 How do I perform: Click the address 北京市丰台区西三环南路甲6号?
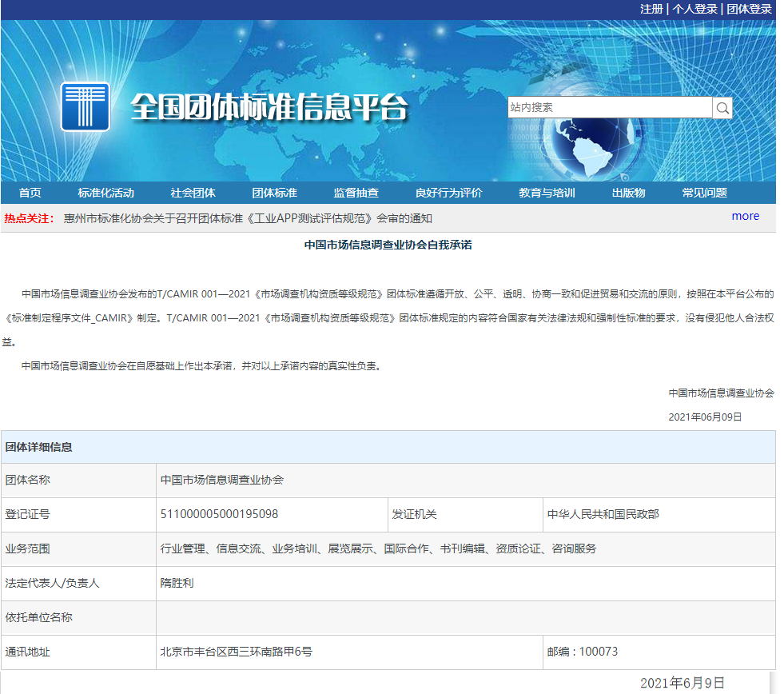(x=236, y=652)
